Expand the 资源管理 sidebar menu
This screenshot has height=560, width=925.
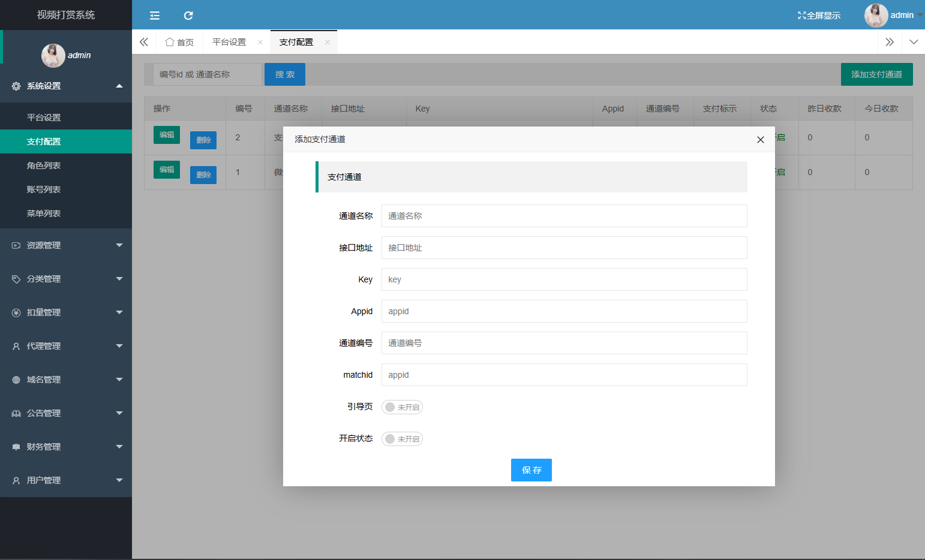(66, 245)
